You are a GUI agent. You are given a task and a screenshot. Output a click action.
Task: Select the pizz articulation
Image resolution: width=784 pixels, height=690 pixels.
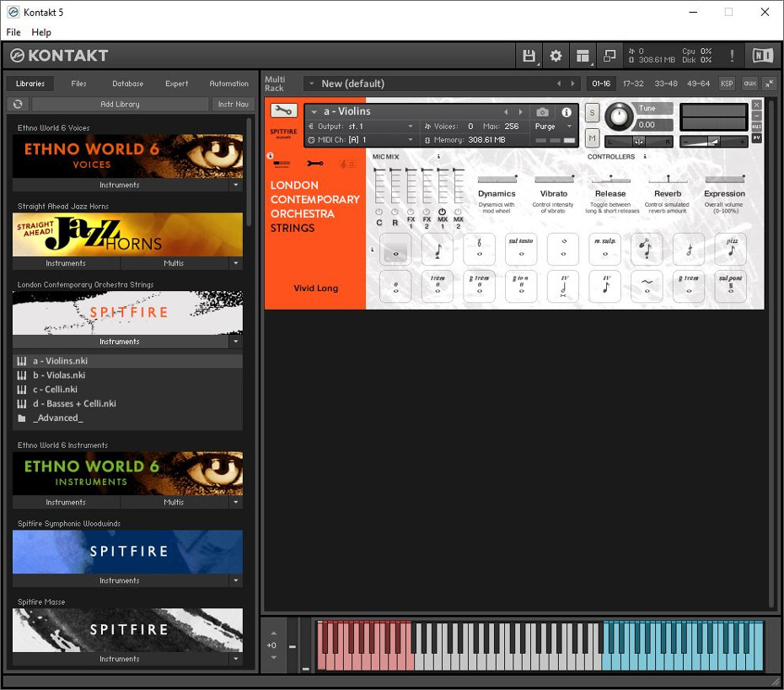[731, 249]
